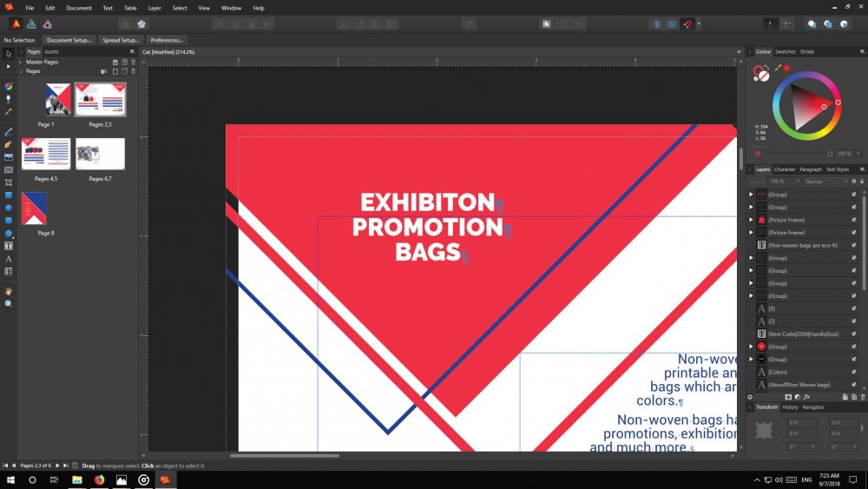The height and width of the screenshot is (489, 868).
Task: Activate the Artistic Text tool
Action: click(x=9, y=259)
